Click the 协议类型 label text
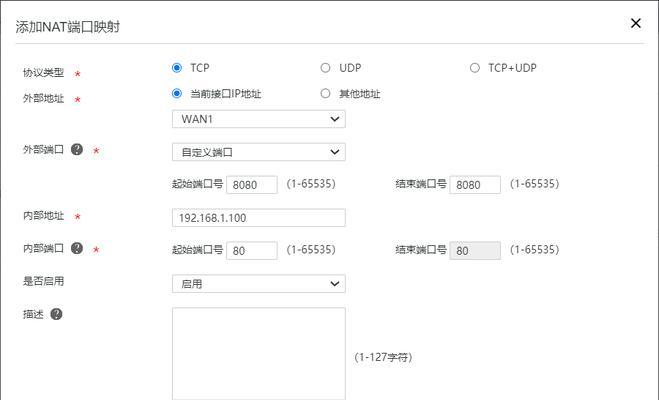The height and width of the screenshot is (400, 659). 43,72
